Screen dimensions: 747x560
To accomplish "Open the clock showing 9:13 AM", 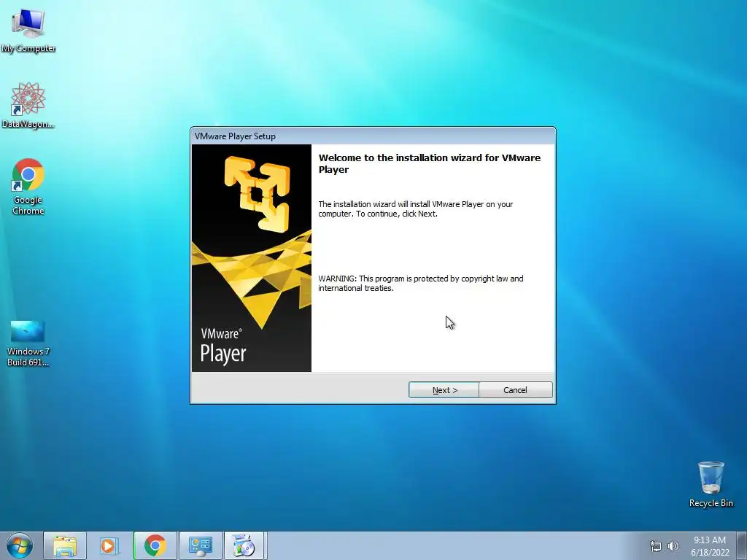I will pyautogui.click(x=710, y=545).
